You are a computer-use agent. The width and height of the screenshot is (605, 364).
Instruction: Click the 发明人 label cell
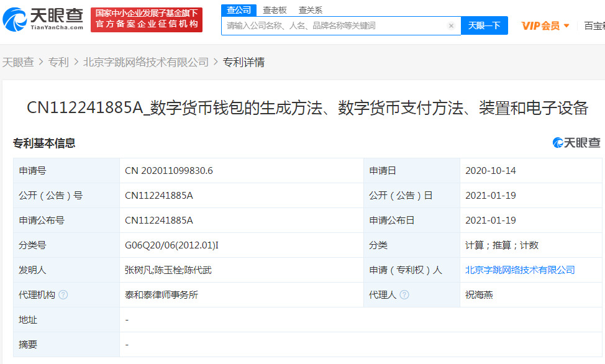66,270
